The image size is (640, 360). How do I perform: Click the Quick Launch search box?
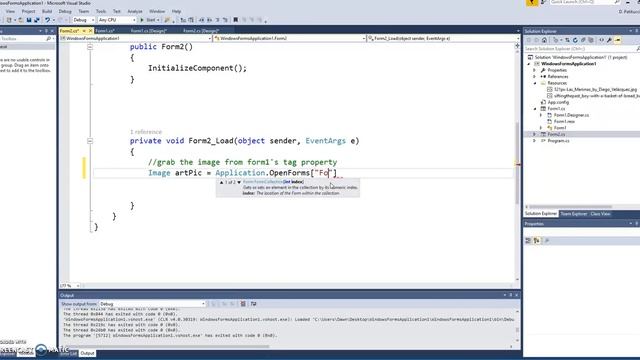pos(584,2)
